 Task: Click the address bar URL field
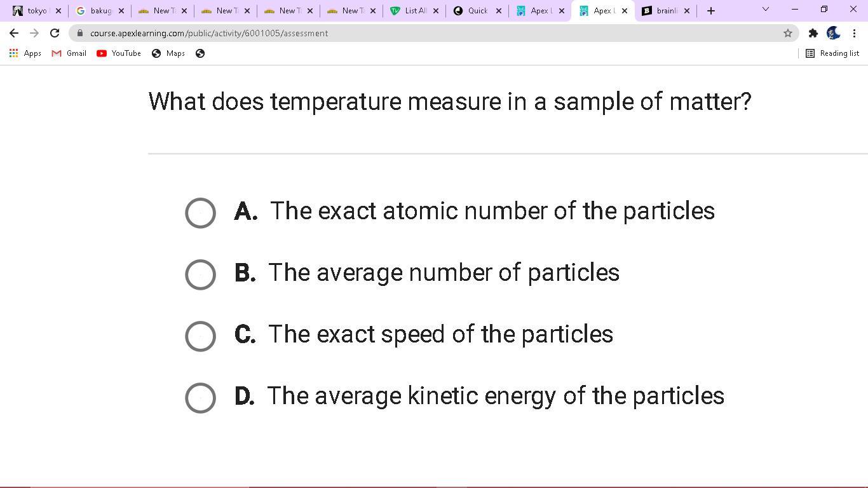click(381, 33)
